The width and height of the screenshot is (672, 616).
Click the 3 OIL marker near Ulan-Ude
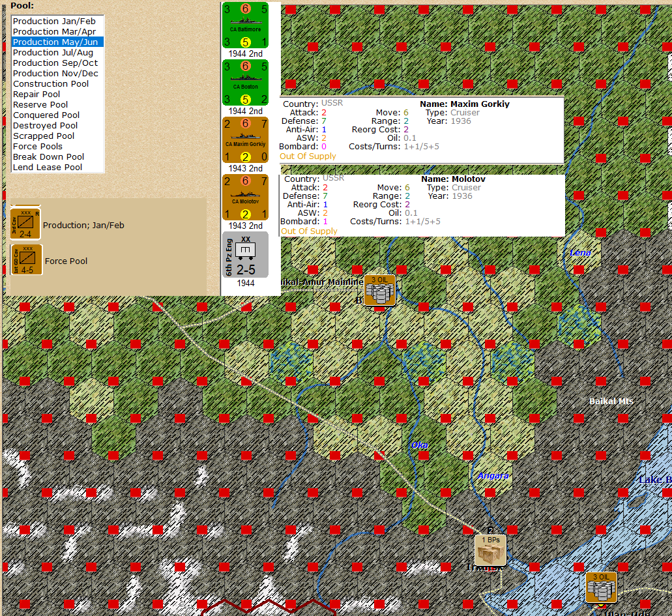tap(602, 587)
